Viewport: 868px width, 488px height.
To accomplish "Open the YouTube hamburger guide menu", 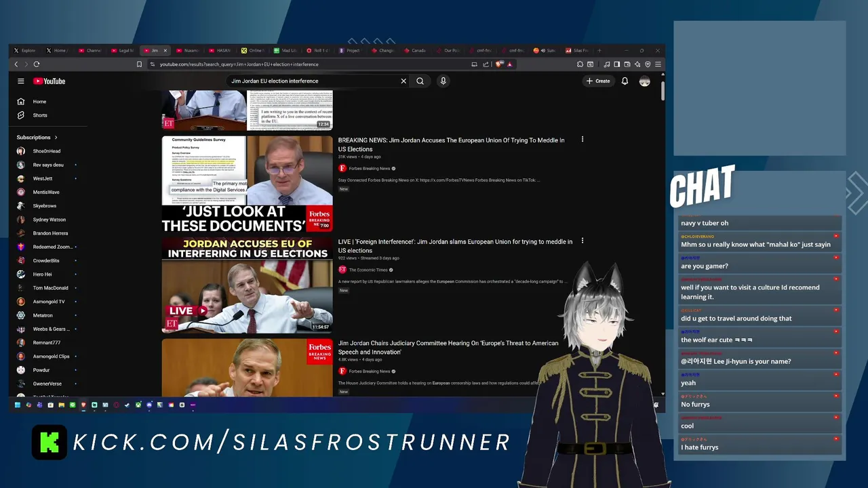I will click(x=21, y=81).
